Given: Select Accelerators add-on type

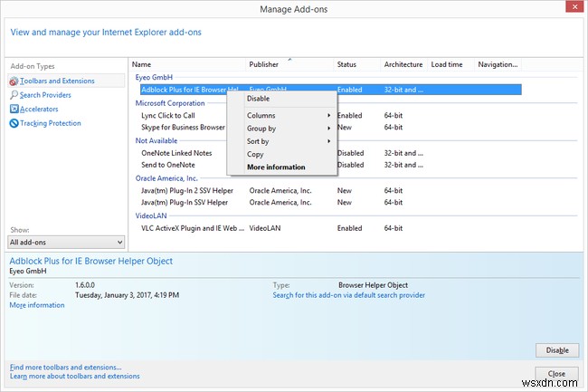Looking at the screenshot, I should pos(39,110).
